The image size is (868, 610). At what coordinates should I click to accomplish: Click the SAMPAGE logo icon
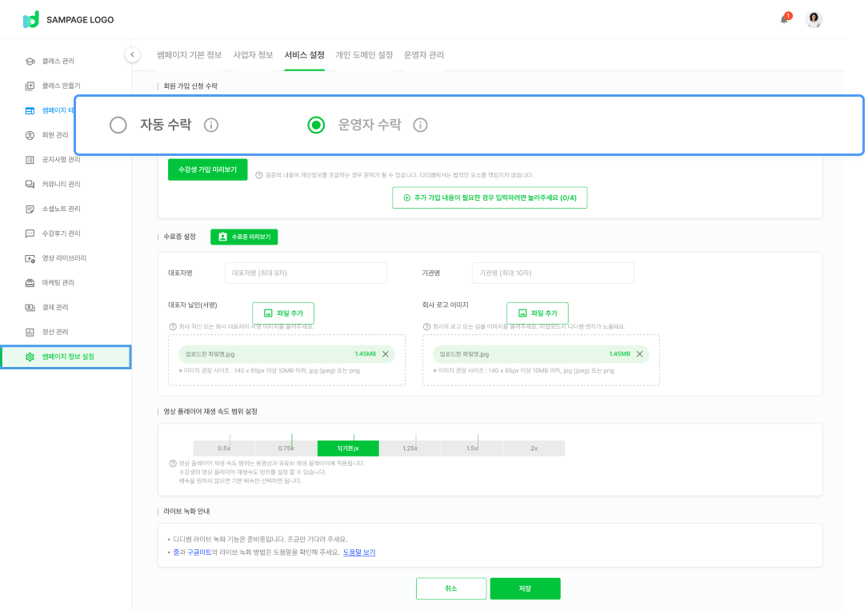[30, 20]
